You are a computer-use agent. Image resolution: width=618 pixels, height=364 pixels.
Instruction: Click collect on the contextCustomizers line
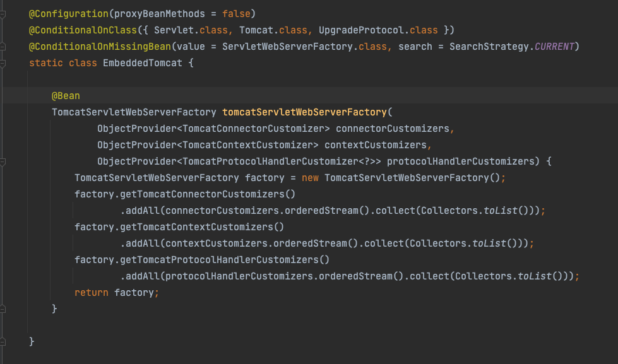click(384, 244)
